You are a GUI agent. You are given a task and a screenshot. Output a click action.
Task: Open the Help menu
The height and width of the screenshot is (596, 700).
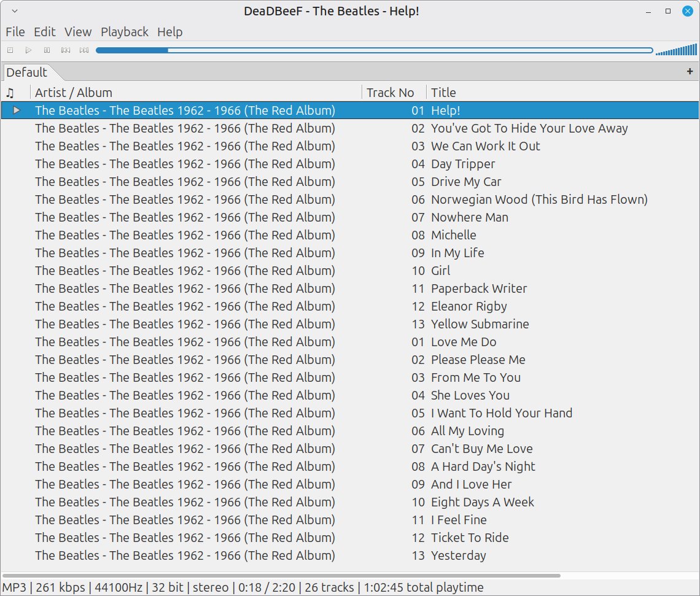[x=169, y=32]
